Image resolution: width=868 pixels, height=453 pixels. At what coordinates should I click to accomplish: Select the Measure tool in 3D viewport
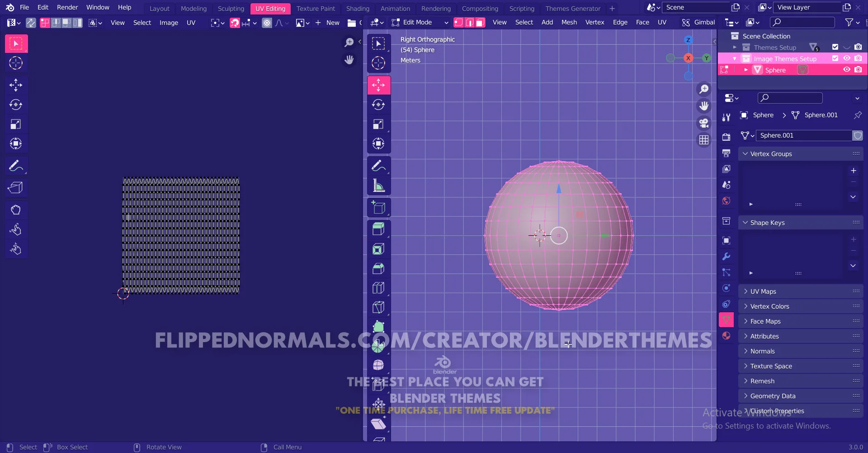(378, 186)
